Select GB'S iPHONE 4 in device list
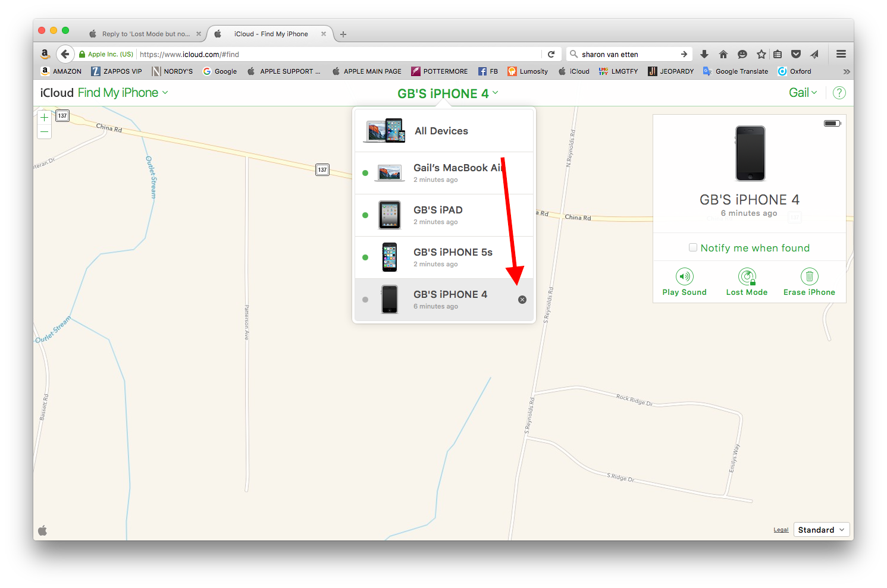The height and width of the screenshot is (588, 887). (444, 300)
